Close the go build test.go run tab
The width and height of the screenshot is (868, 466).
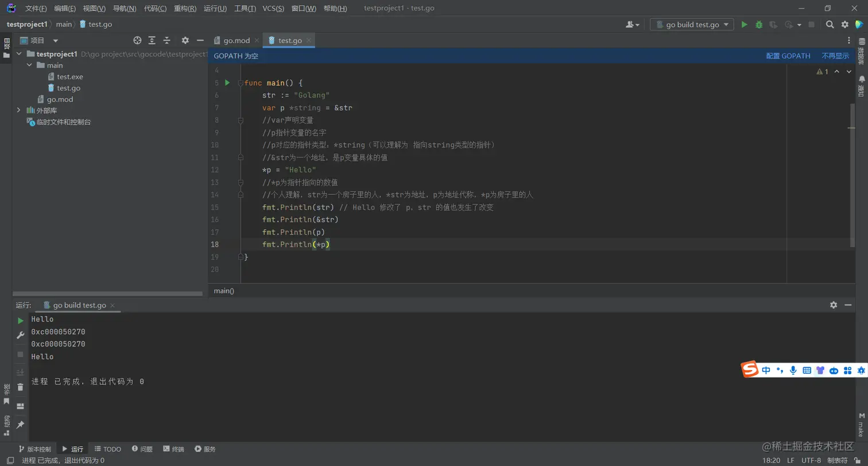click(113, 306)
